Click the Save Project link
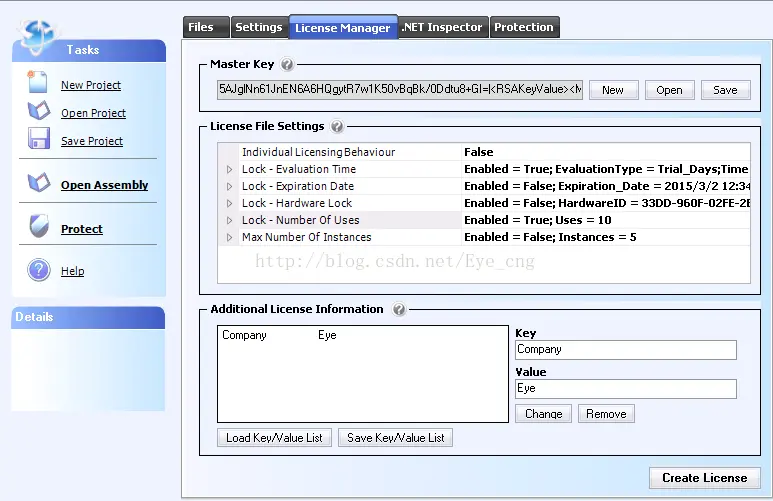 92,141
